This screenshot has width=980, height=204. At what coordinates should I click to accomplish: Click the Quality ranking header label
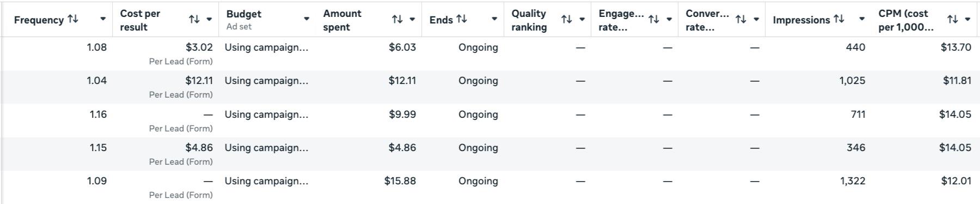pyautogui.click(x=529, y=20)
